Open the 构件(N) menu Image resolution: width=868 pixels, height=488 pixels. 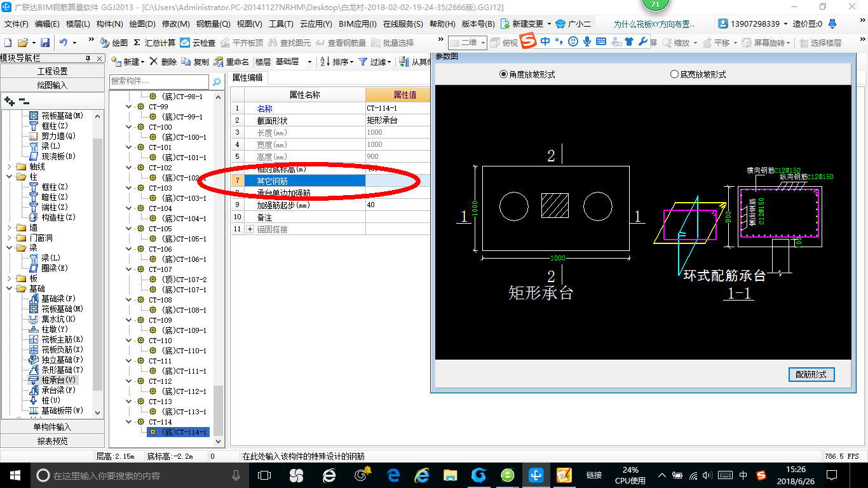pos(109,24)
